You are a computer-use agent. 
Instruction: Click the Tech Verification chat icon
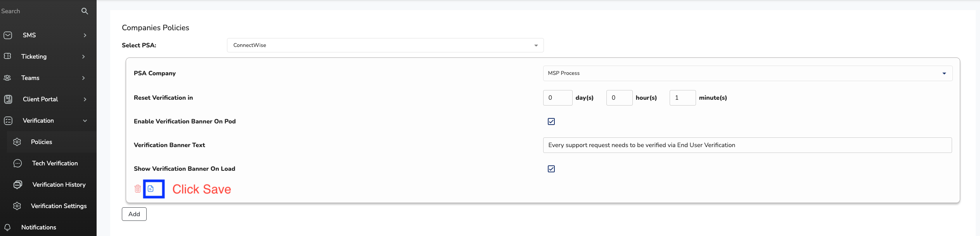pyautogui.click(x=17, y=163)
